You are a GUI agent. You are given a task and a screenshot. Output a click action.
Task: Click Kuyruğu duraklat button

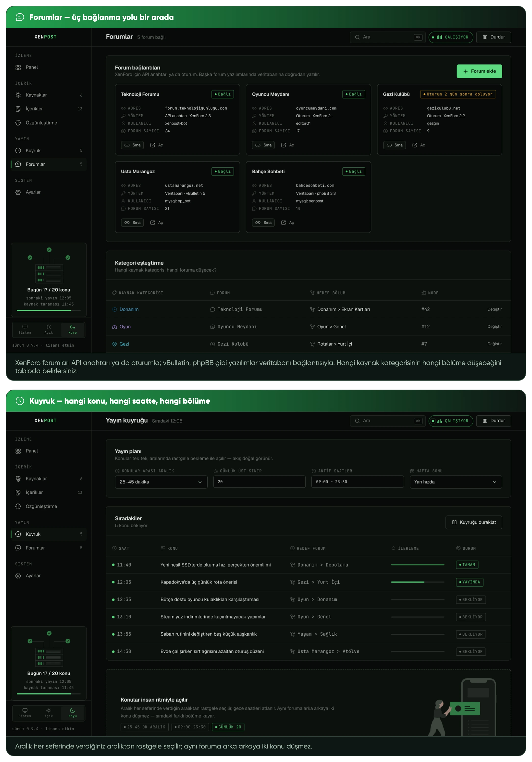pyautogui.click(x=474, y=522)
